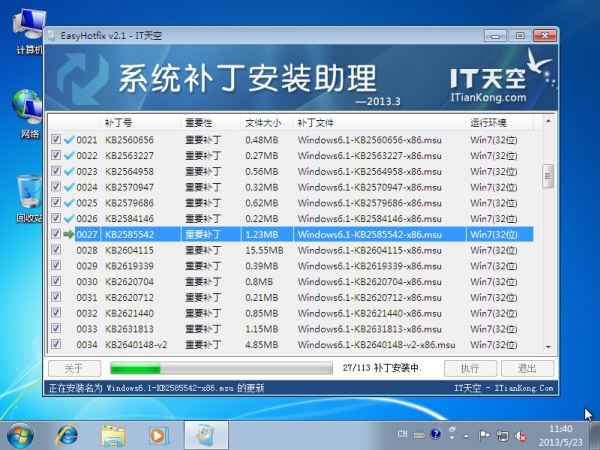Click file name Windows6.1-KB2564958-x86.msu

370,171
